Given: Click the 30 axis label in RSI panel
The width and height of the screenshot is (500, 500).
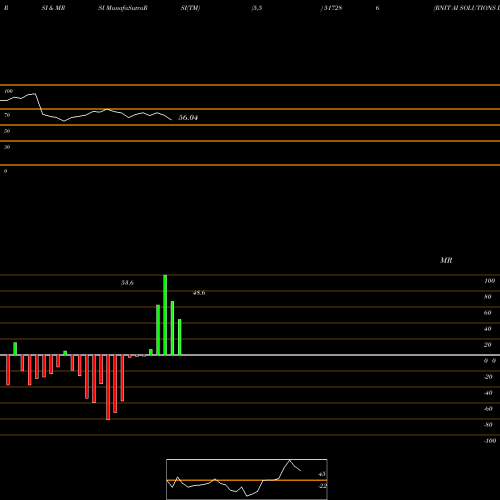Looking at the screenshot, I should click(x=7, y=147).
